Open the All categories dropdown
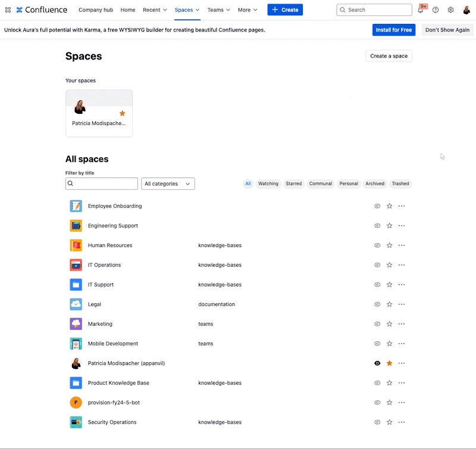 tap(168, 183)
